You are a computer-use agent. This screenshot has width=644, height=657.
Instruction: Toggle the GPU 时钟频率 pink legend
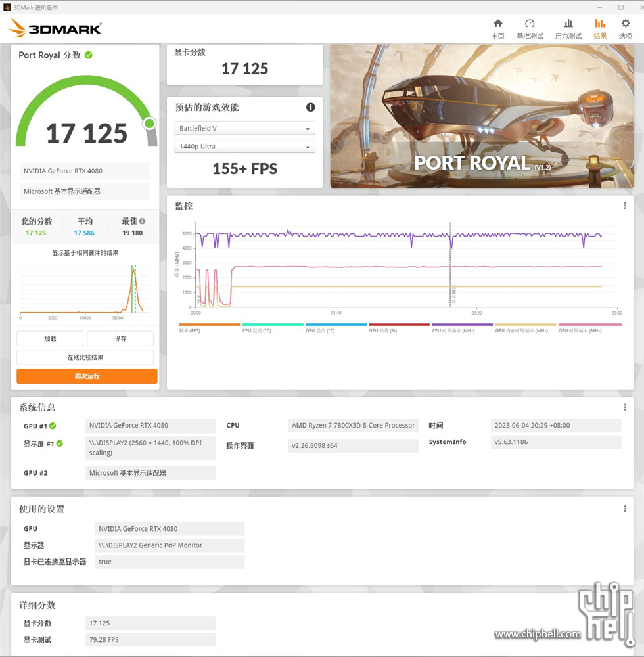pos(589,328)
